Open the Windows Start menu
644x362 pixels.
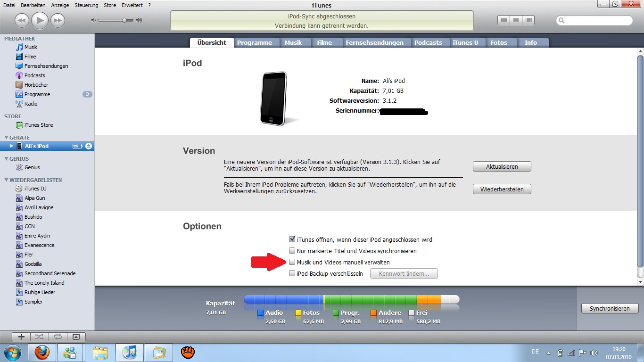pyautogui.click(x=12, y=352)
